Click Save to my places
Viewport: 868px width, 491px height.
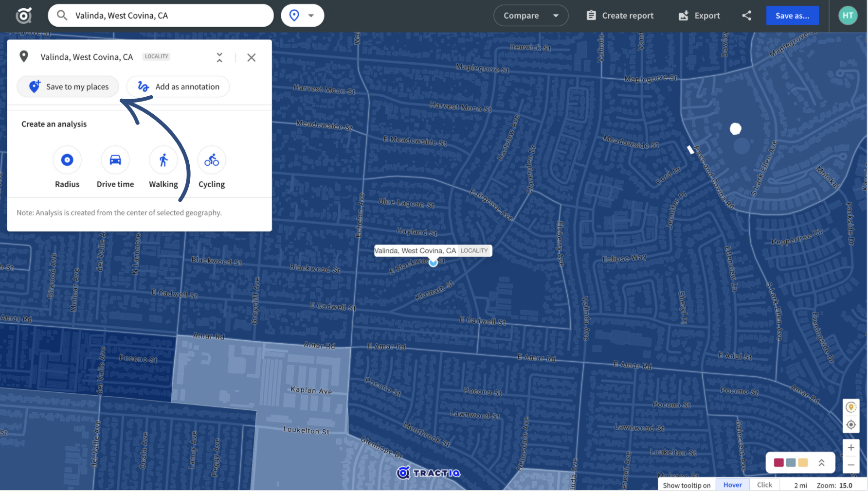click(68, 87)
